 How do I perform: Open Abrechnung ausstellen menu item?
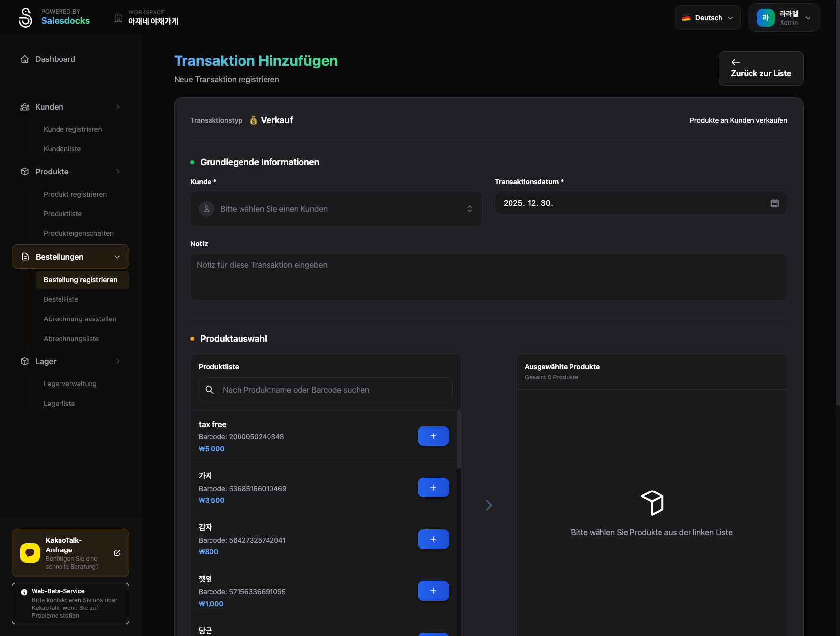(80, 319)
